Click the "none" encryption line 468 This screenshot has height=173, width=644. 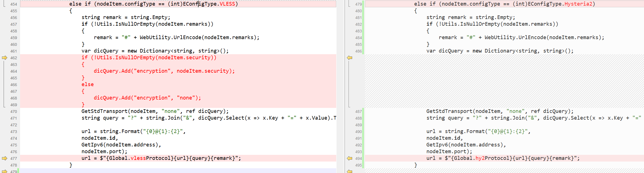coord(147,98)
